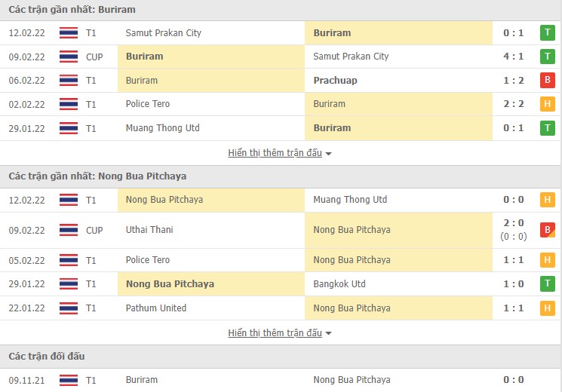The height and width of the screenshot is (392, 562).
Task: Click the green T badge for Nong Bua Pitchaya vs Bangkok Utd
Action: point(548,284)
